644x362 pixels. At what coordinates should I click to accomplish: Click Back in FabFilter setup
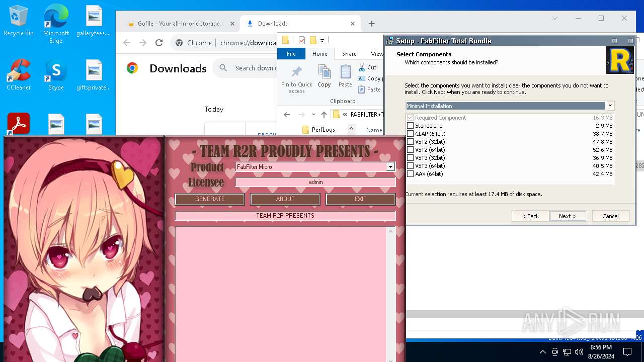click(530, 216)
